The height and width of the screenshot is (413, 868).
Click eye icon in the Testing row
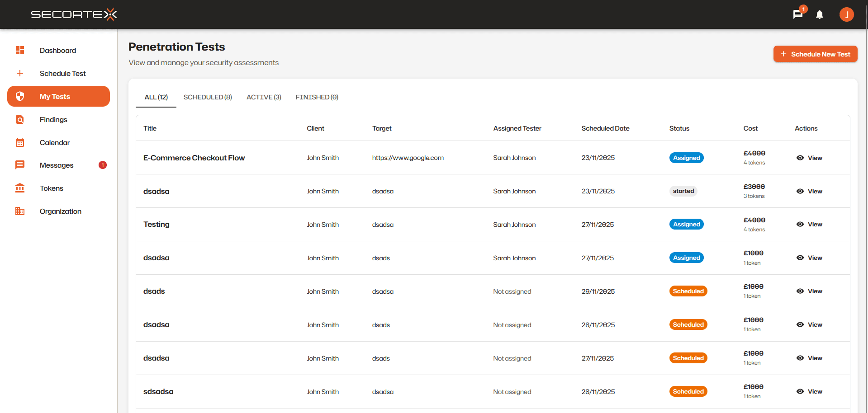pos(800,224)
